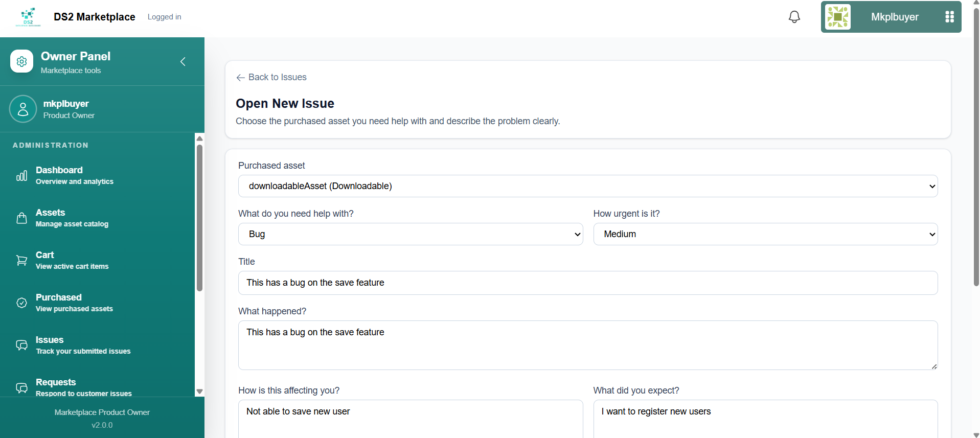The height and width of the screenshot is (438, 980).
Task: Click the back arrow icon beside Back to Issues
Action: point(240,78)
